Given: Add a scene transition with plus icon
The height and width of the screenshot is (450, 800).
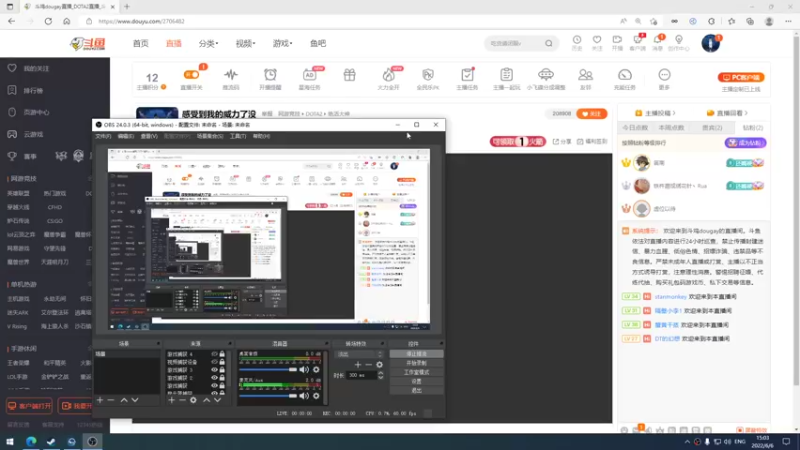Looking at the screenshot, I should click(x=358, y=365).
